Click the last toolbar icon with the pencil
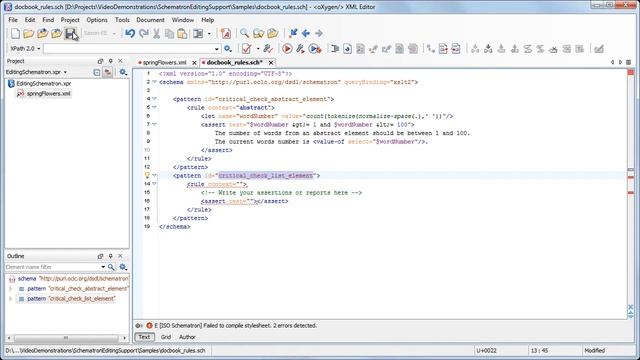 [599, 49]
